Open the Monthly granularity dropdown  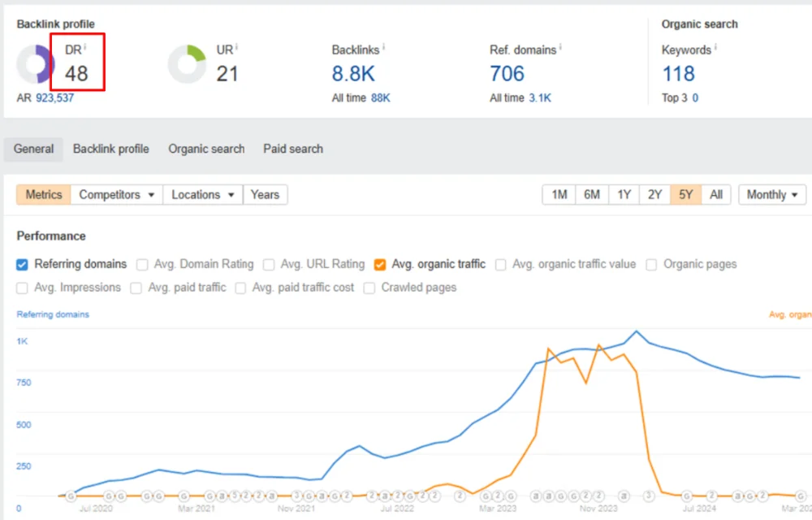pyautogui.click(x=771, y=194)
